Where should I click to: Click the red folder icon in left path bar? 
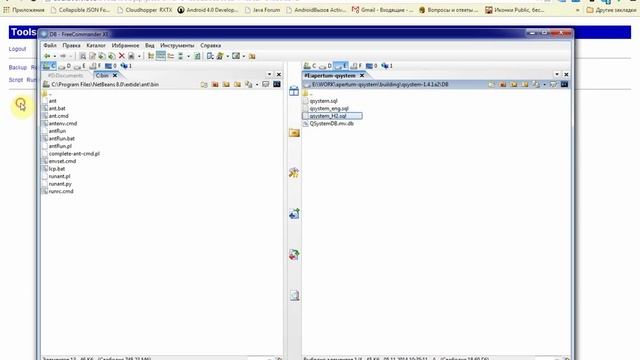[215, 84]
